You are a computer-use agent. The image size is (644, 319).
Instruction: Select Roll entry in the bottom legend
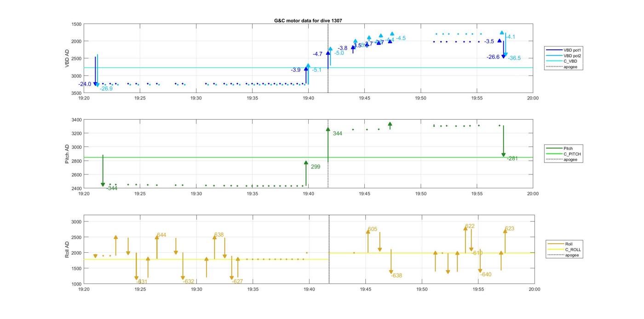pos(569,244)
